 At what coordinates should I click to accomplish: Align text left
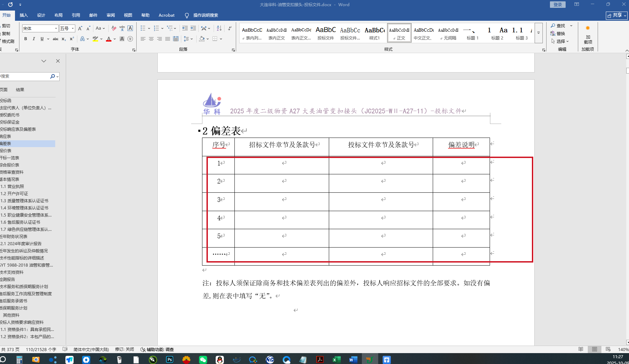click(x=143, y=39)
